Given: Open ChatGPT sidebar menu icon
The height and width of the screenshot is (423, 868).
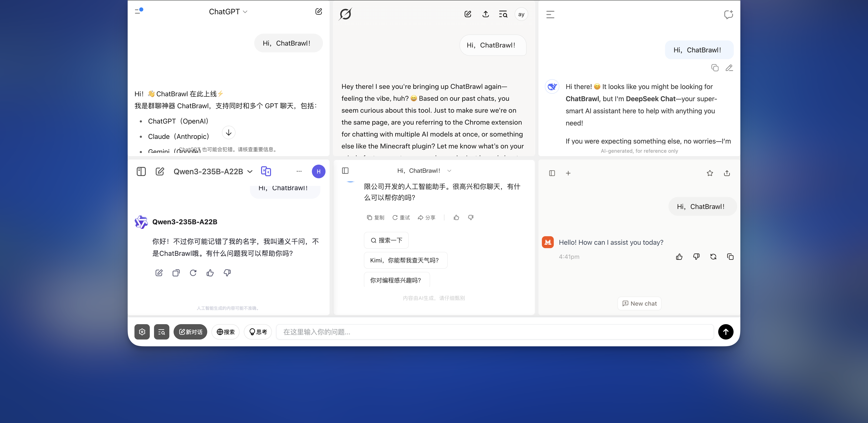Looking at the screenshot, I should pos(138,11).
